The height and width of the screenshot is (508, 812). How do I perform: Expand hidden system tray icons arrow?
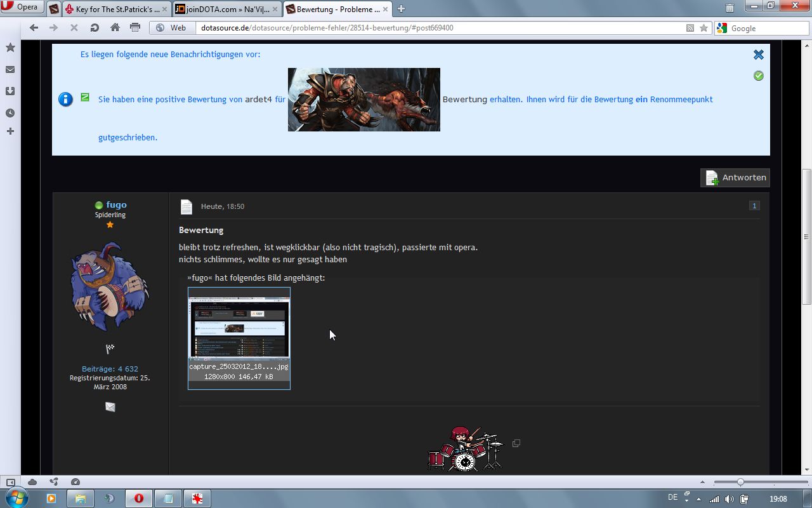click(699, 499)
